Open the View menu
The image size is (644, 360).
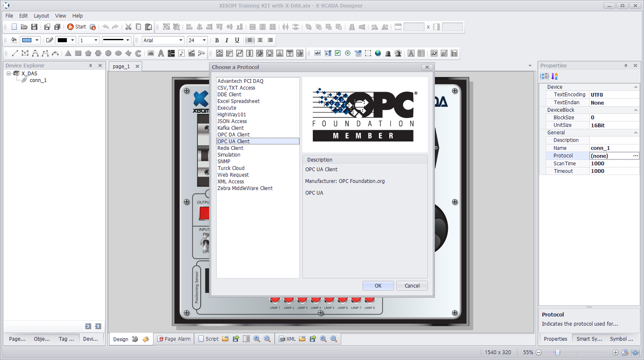[61, 15]
